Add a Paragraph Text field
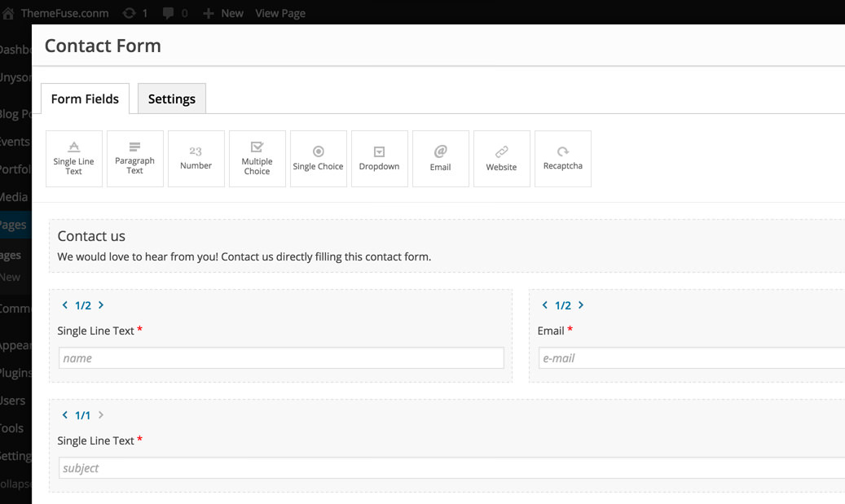This screenshot has width=845, height=504. 135,159
